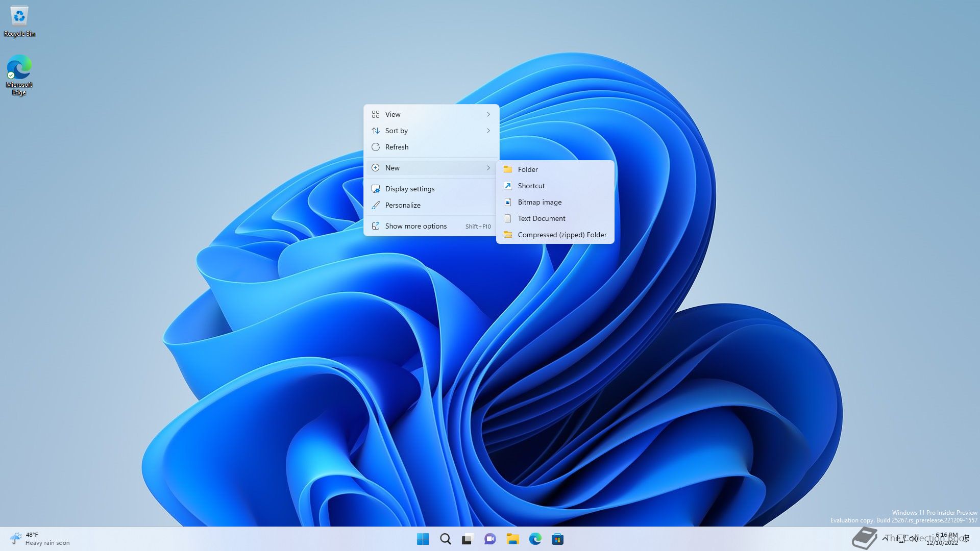
Task: Launch Microsoft Edge from the taskbar
Action: click(535, 539)
